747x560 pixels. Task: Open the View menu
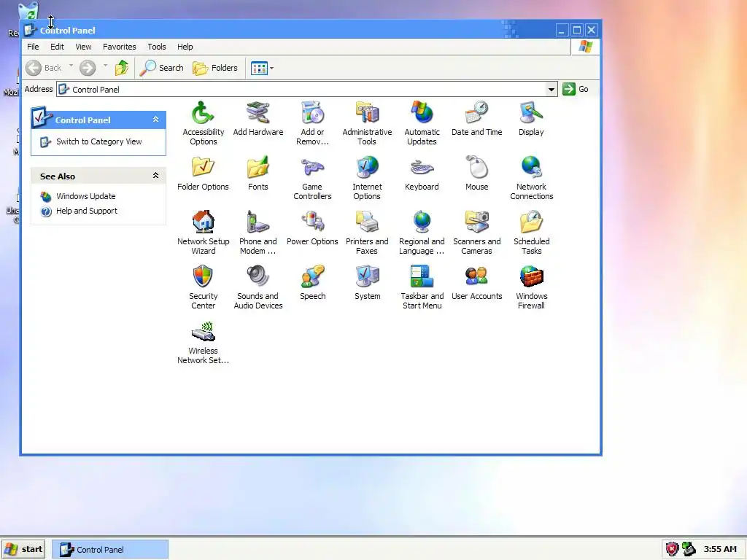pyautogui.click(x=83, y=47)
